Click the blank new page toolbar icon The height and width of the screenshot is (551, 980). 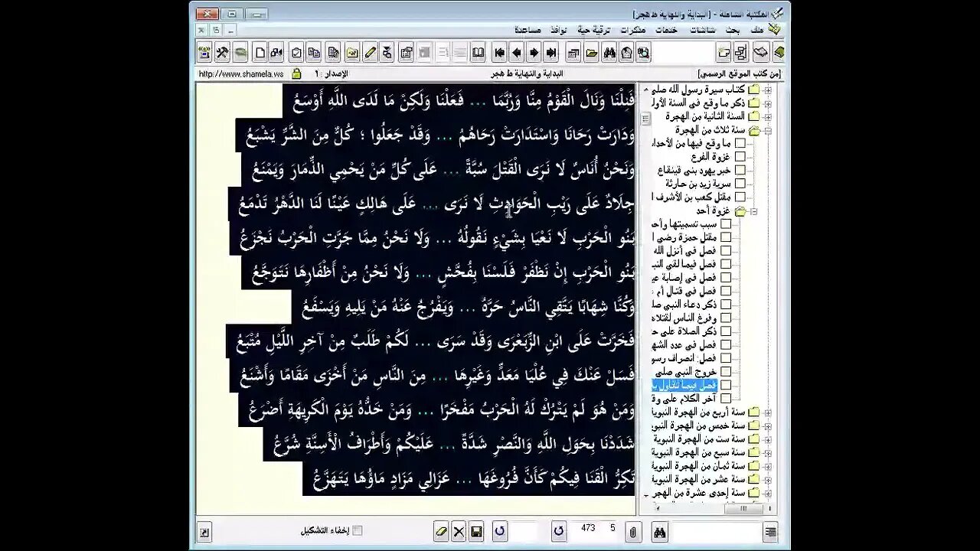260,53
